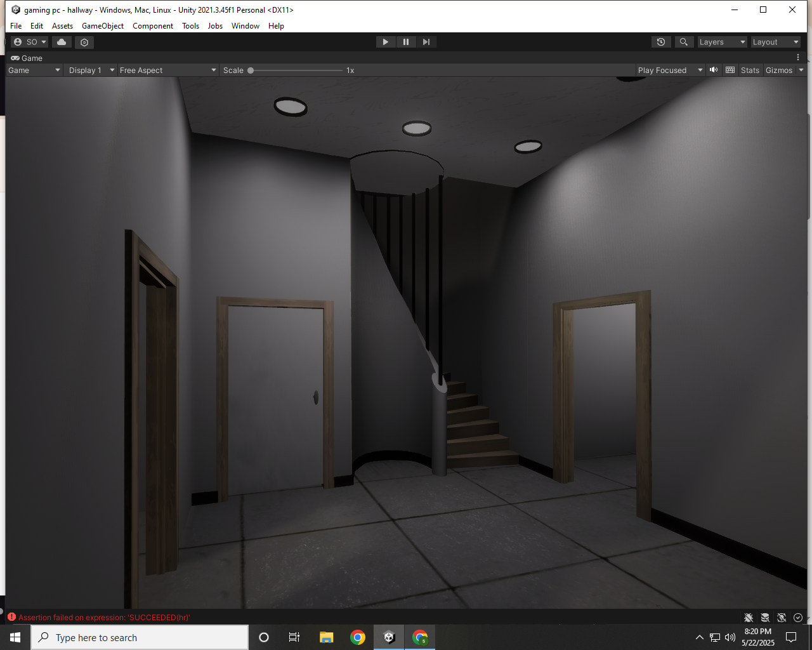Click inside the Game view hallway render
Image resolution: width=812 pixels, height=650 pixels.
[406, 343]
